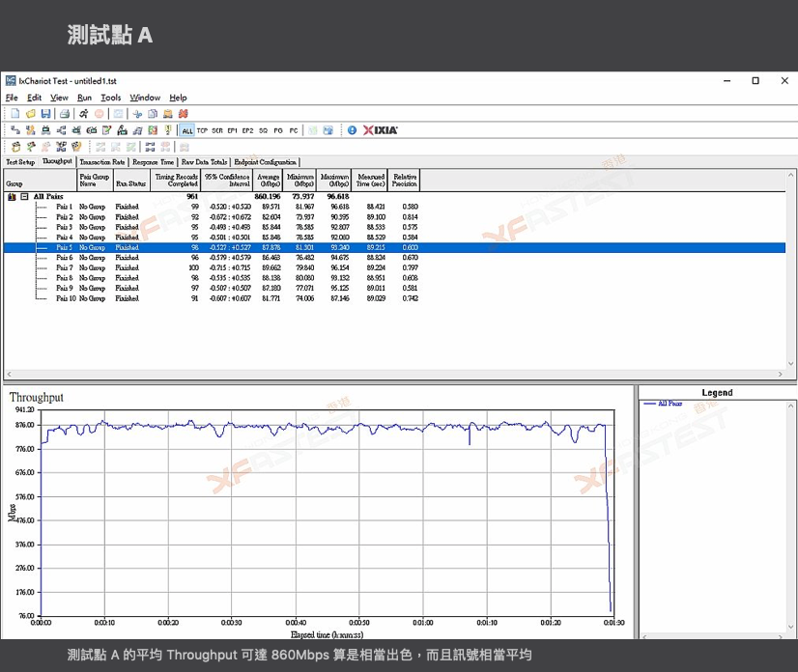Screen dimensions: 798x672
Task: Click the Timing Records Completed column header
Action: tap(177, 180)
